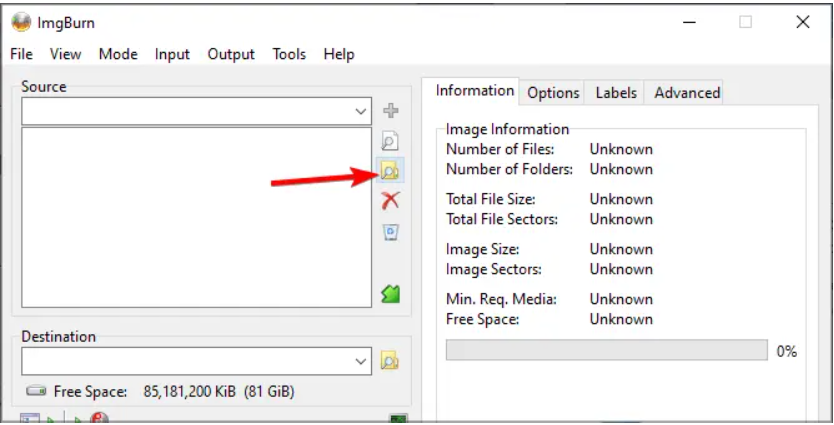
Task: Click the add-to-source plus icon
Action: 390,111
